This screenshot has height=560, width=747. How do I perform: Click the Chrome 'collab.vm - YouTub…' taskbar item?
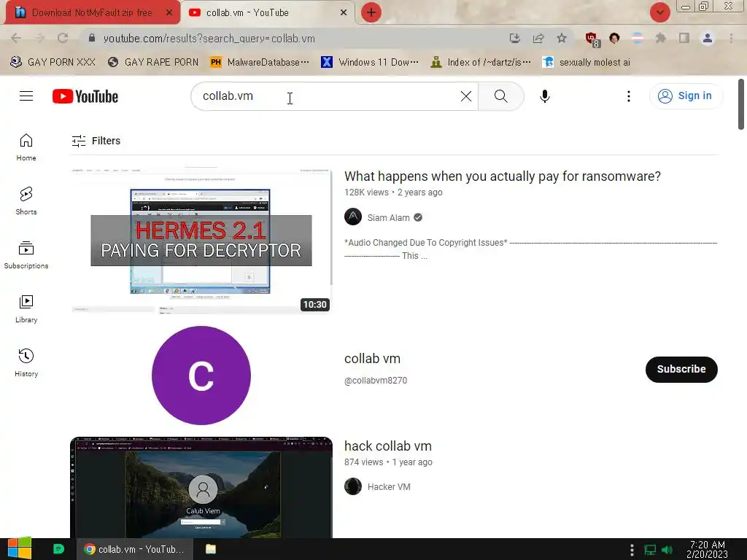coord(134,549)
